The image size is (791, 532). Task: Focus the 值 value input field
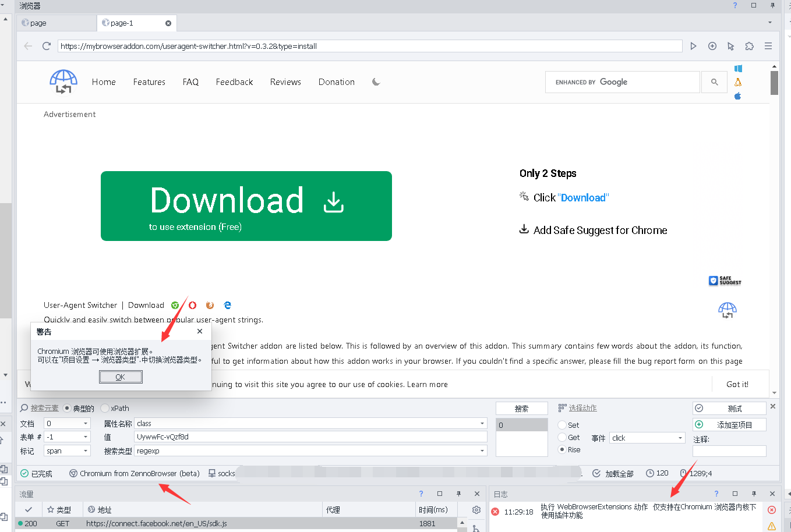point(311,437)
